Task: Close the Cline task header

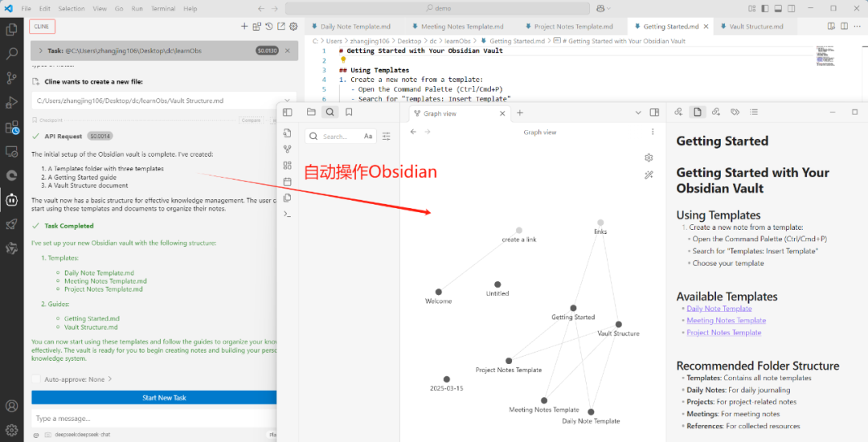Action: 287,51
